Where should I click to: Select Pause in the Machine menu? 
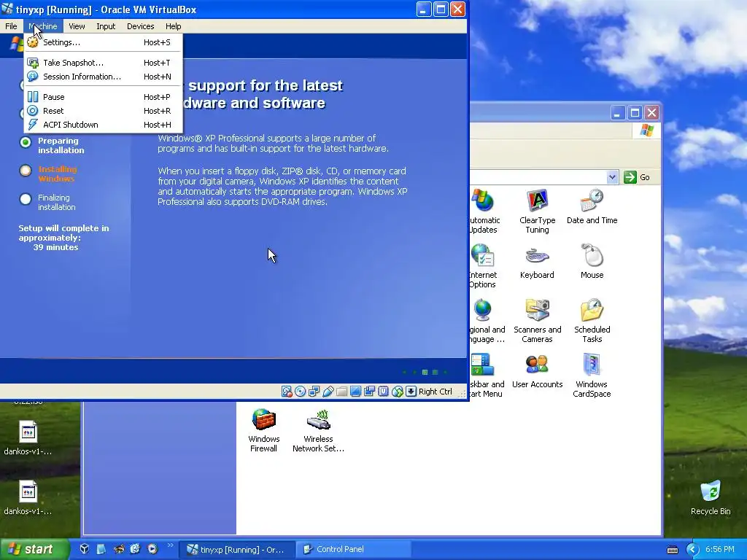point(104,97)
